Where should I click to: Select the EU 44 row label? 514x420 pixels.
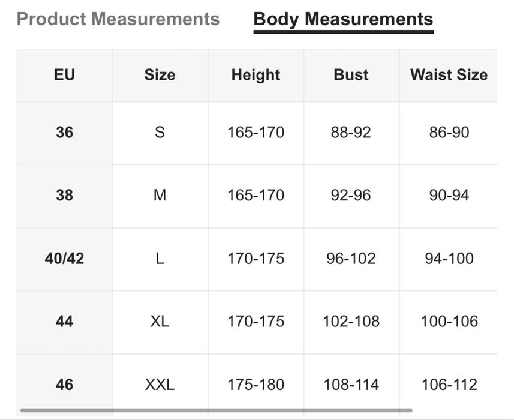pos(64,322)
